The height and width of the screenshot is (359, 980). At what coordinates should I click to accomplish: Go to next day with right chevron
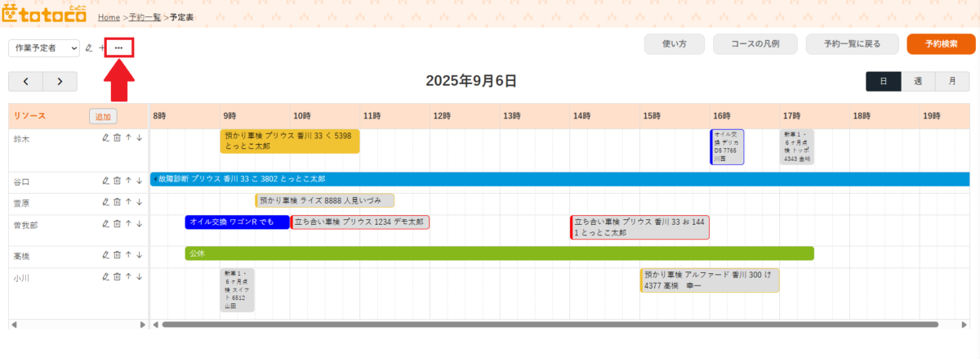(60, 81)
